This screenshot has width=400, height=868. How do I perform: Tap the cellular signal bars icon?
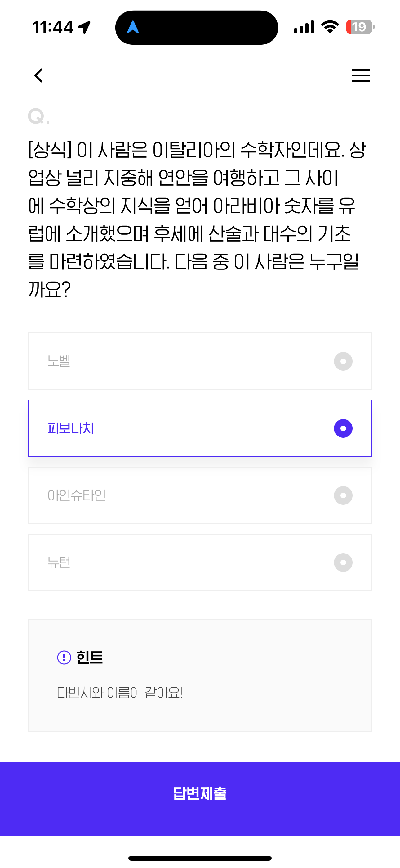pyautogui.click(x=304, y=27)
